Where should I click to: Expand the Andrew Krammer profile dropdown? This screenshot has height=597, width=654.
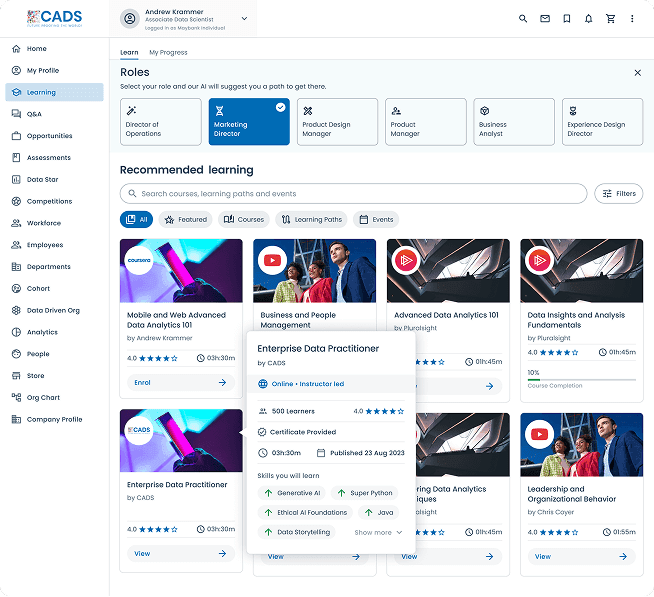tap(244, 18)
